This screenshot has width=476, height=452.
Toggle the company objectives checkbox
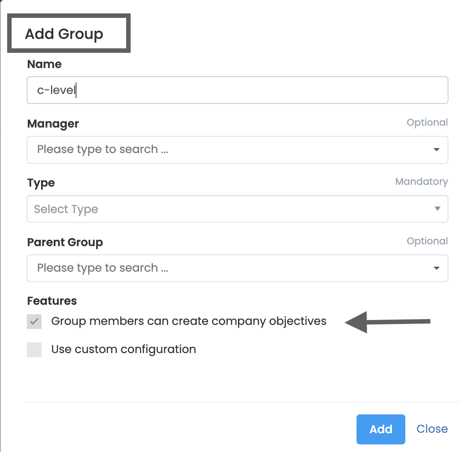tap(34, 321)
